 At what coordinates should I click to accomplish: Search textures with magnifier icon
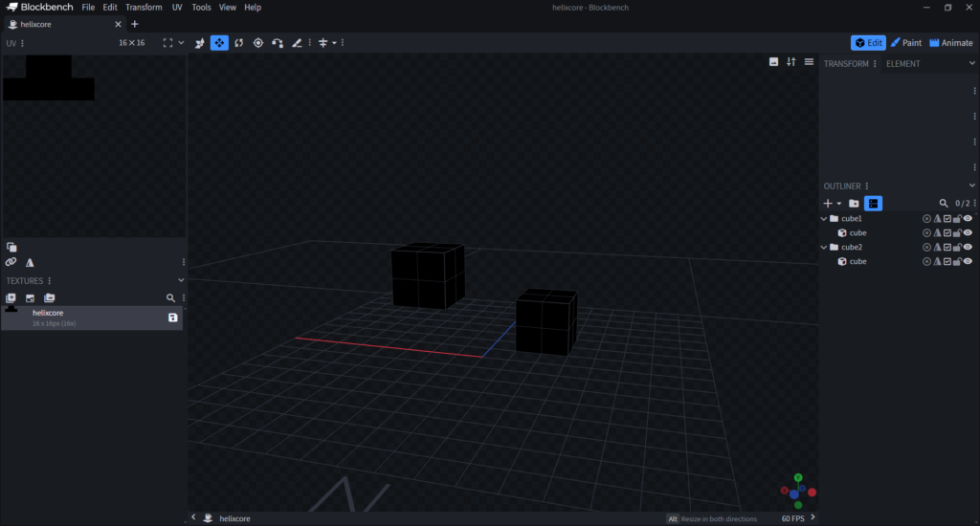pyautogui.click(x=170, y=298)
